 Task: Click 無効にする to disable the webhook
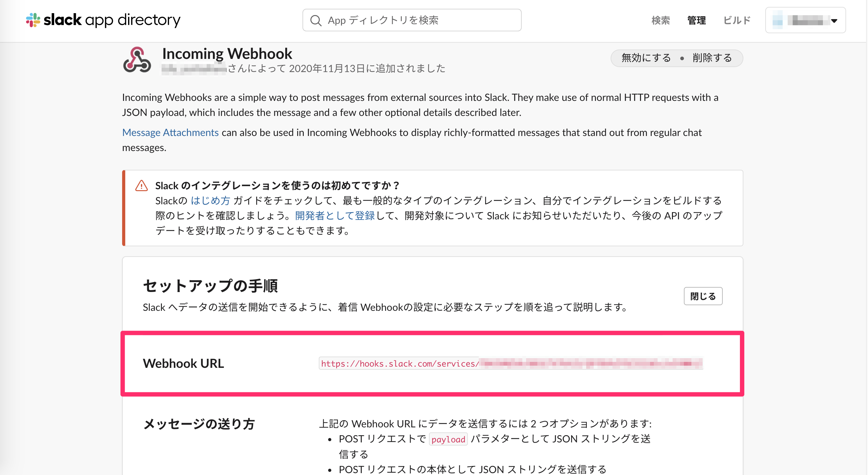[646, 58]
